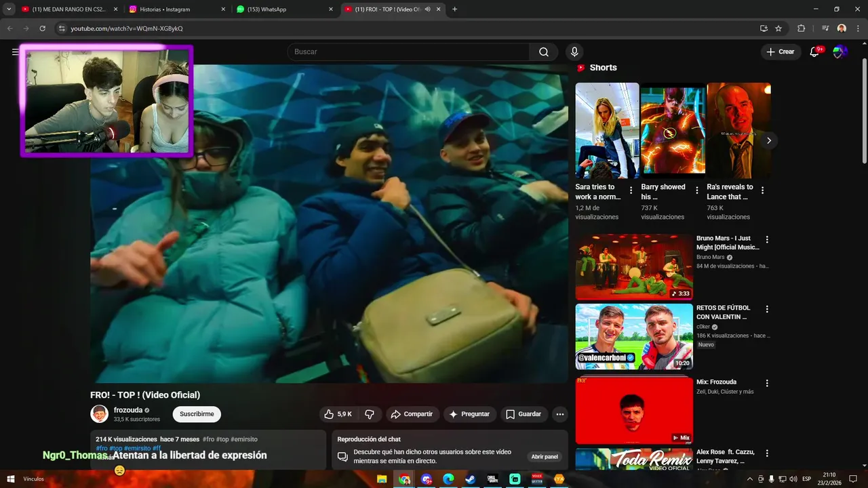Screen dimensions: 868x488
Task: Open RETOS DE FÚTBOL video thumbnail
Action: click(634, 337)
